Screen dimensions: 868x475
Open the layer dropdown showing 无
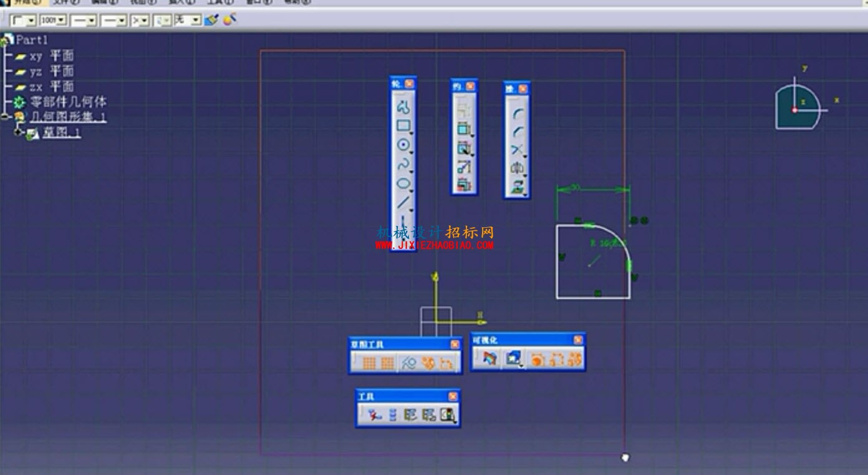(x=187, y=21)
